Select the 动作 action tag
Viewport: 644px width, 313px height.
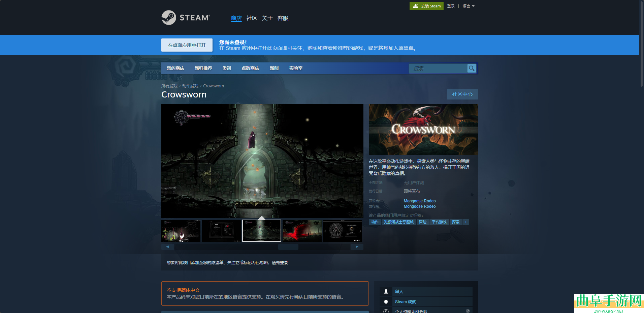(375, 222)
